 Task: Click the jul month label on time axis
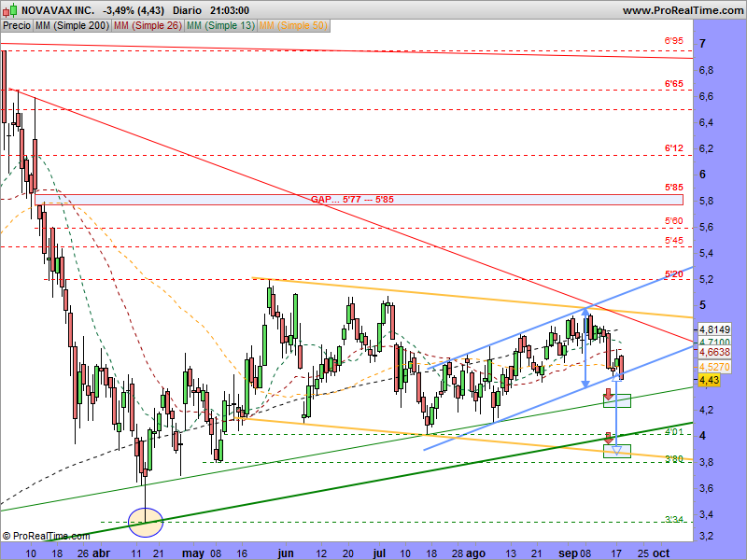tap(379, 553)
